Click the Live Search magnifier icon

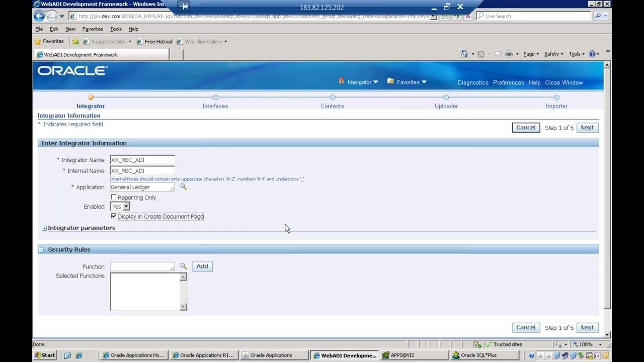pos(598,16)
